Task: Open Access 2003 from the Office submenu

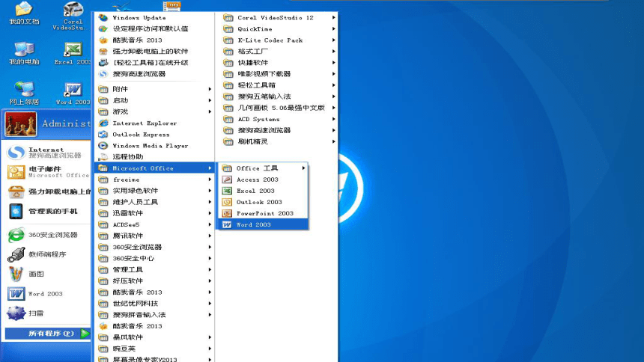Action: 263,180
